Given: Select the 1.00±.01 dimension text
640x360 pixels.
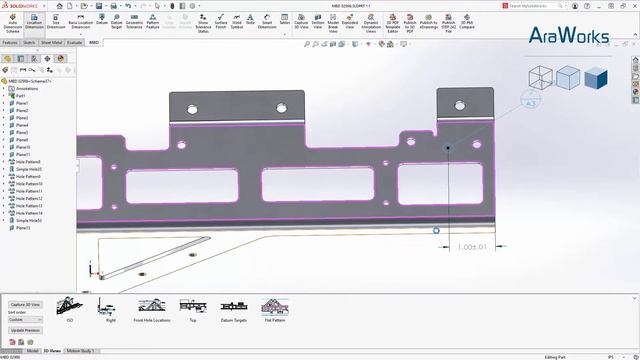Looking at the screenshot, I should tap(472, 247).
